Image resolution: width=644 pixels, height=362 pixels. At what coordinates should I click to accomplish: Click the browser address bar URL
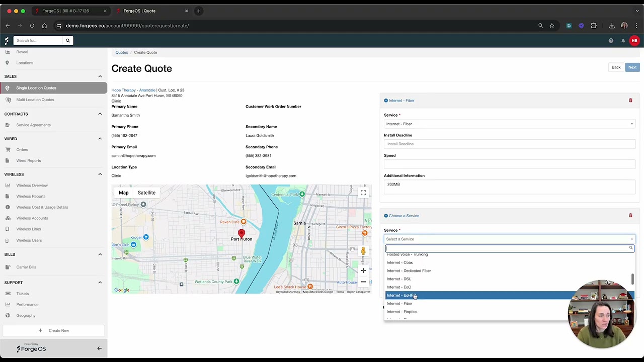click(127, 26)
